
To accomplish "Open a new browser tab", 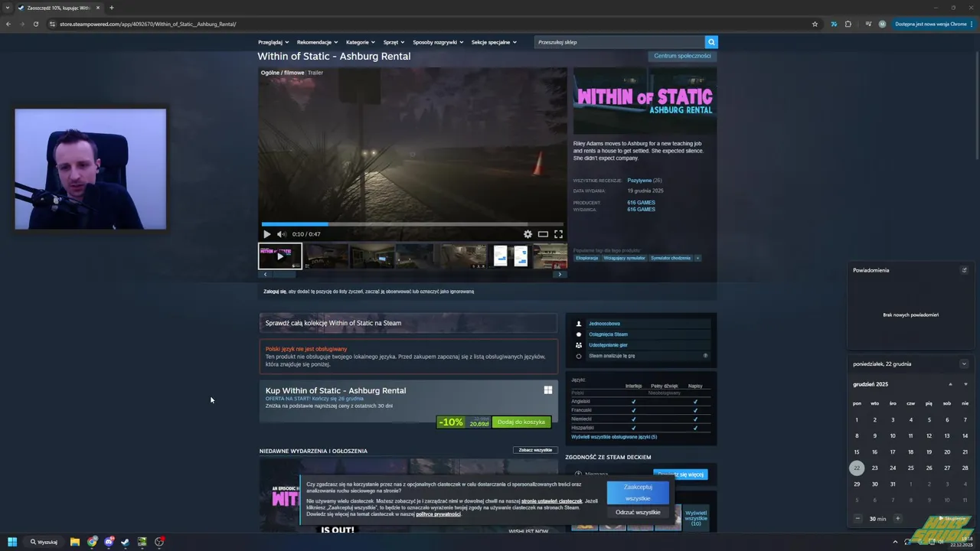I will pos(112,8).
